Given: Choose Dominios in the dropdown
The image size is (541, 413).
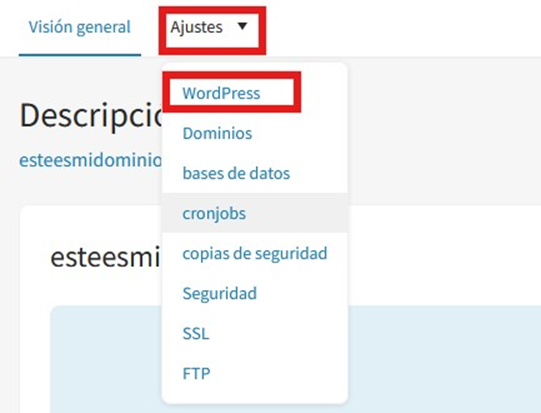Looking at the screenshot, I should 217,133.
